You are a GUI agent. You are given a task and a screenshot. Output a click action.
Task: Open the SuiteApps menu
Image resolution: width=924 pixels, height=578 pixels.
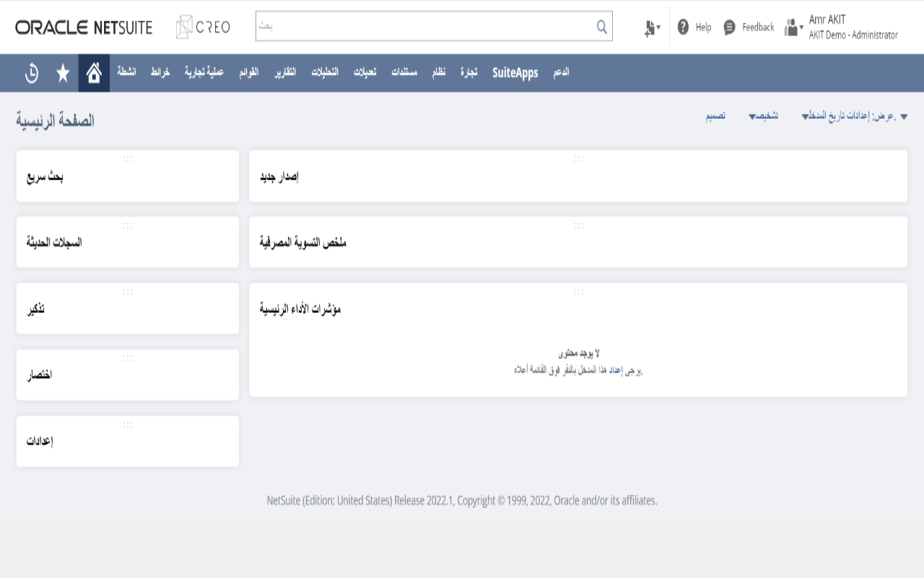[515, 73]
